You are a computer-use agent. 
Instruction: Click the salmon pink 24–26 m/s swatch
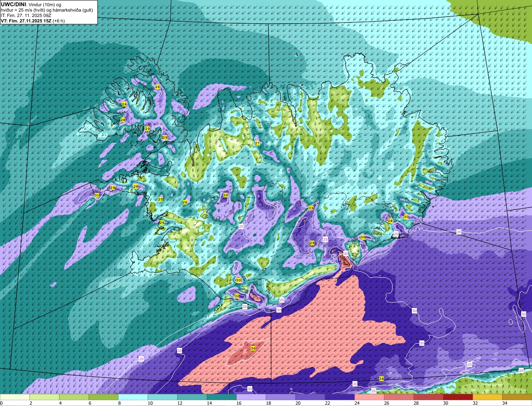point(369,397)
